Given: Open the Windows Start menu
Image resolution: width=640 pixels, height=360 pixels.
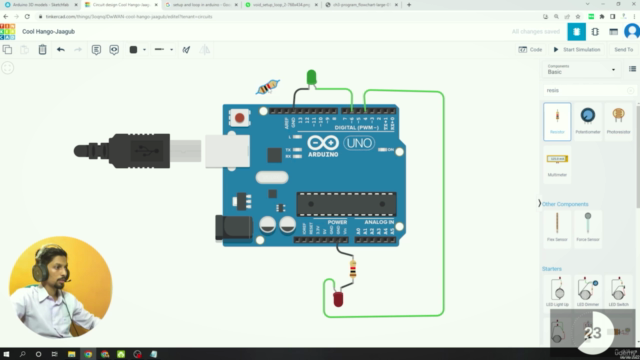Looking at the screenshot, I should point(6,354).
